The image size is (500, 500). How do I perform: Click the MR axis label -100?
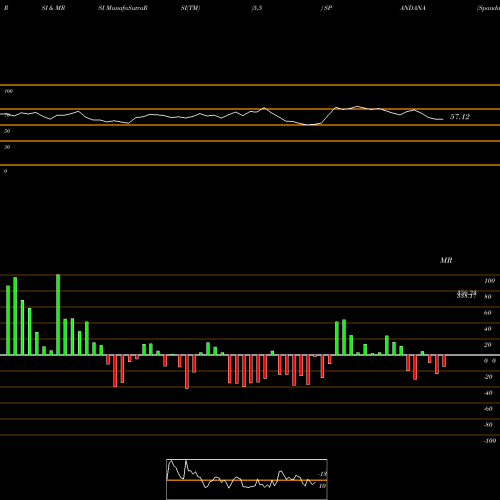tap(489, 441)
